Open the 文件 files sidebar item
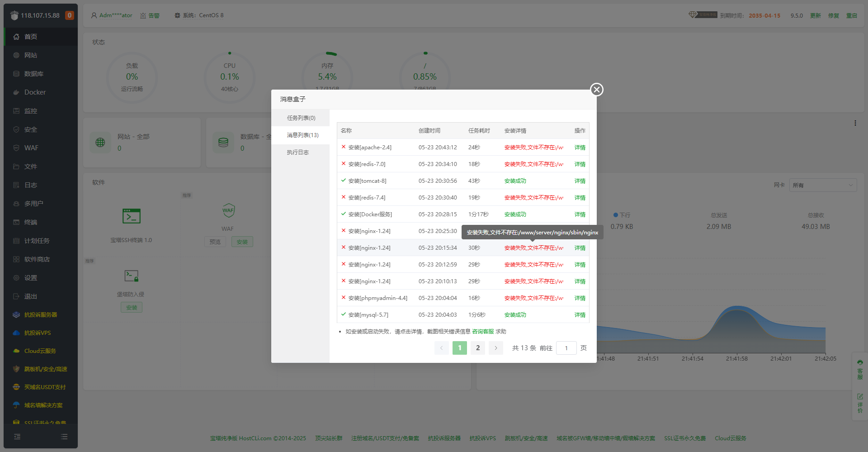 (41, 167)
